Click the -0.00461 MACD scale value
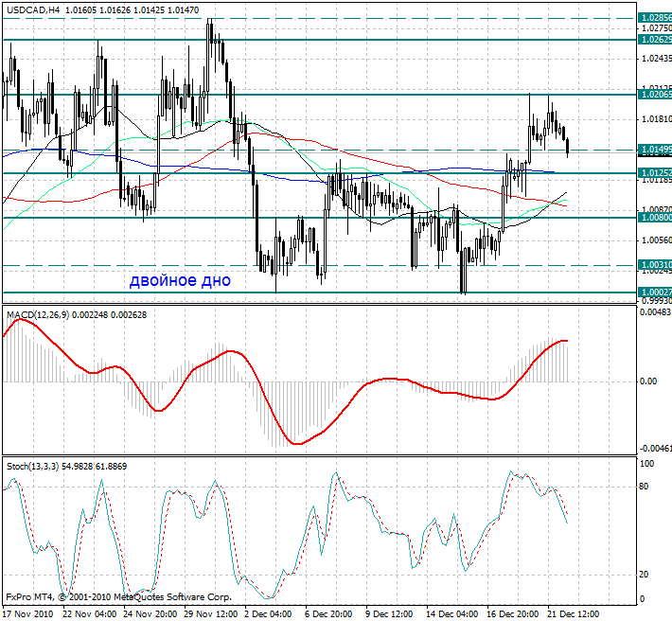Image resolution: width=672 pixels, height=621 pixels. (x=655, y=449)
